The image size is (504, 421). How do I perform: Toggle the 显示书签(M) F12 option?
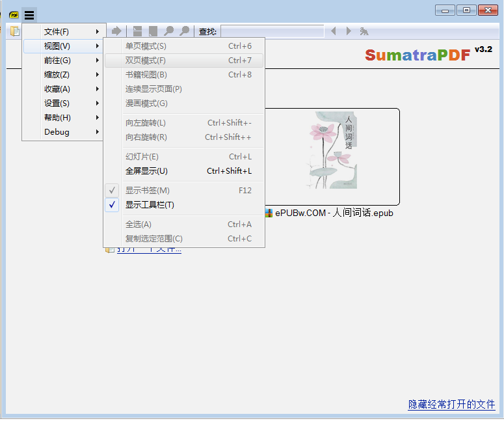click(184, 191)
